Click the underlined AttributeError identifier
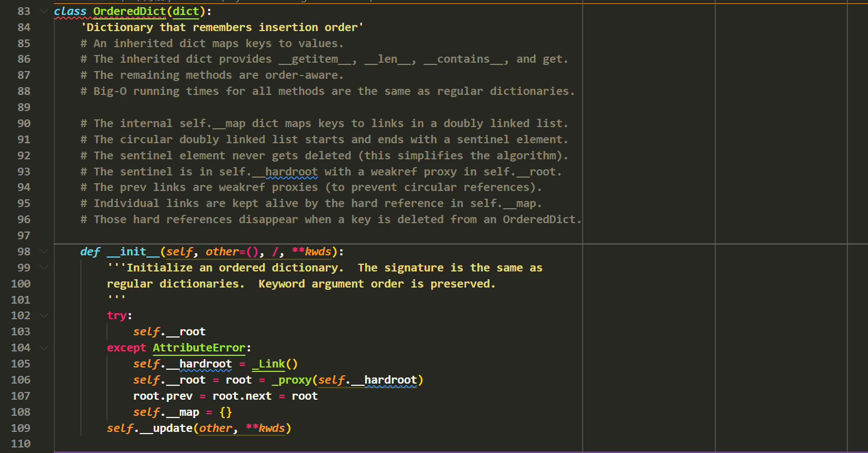Screen dimensions: 868x453 [199, 348]
